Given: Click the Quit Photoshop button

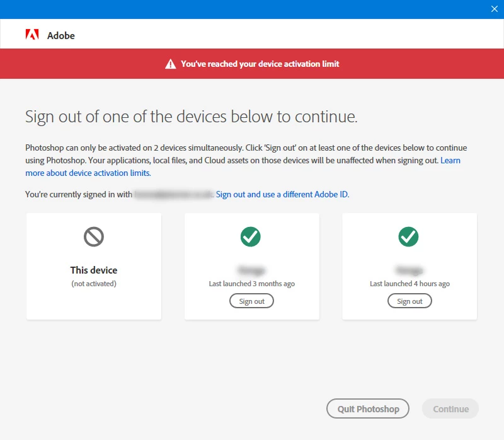Looking at the screenshot, I should click(368, 409).
